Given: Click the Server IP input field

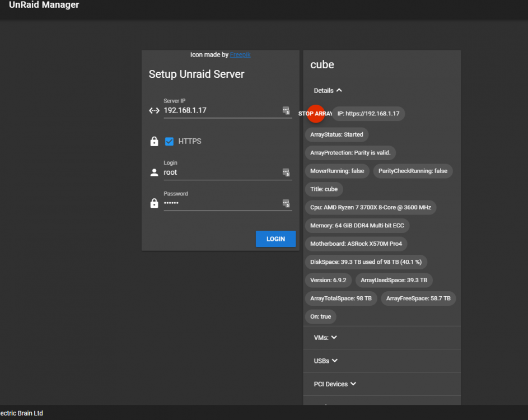Looking at the screenshot, I should (x=222, y=110).
